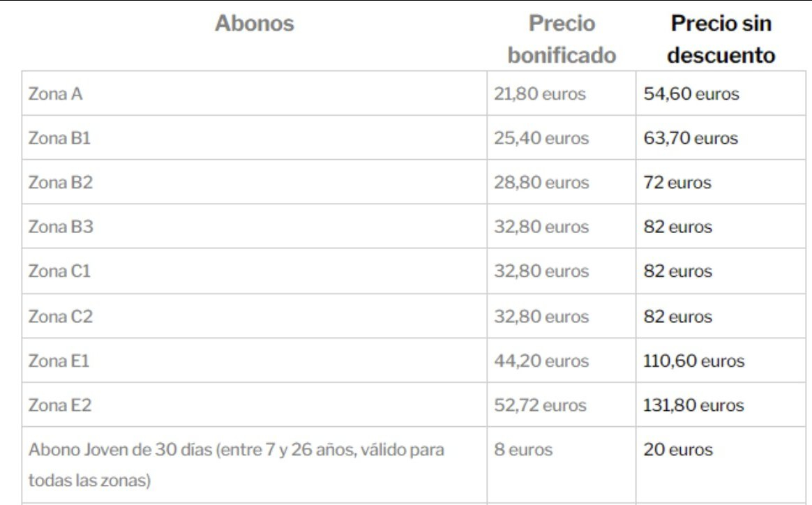The height and width of the screenshot is (505, 812).
Task: Select the Zona A row label
Action: point(55,93)
